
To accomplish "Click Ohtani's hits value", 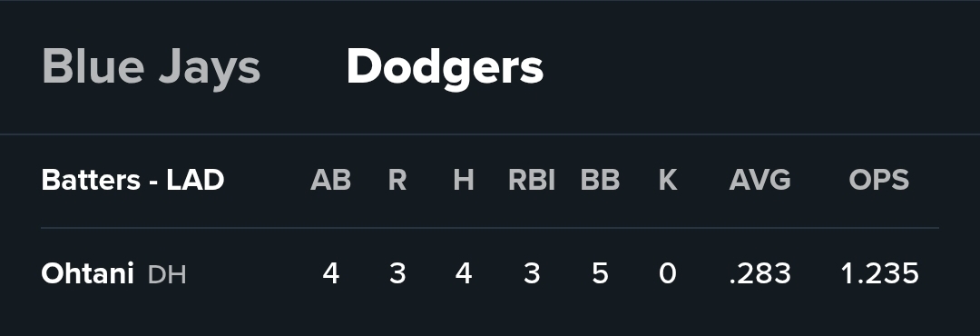I will pos(463,274).
